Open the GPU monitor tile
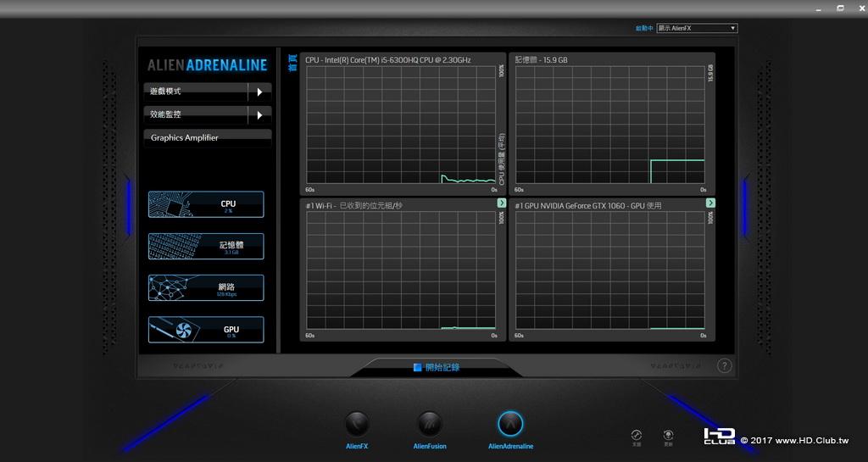868x462 pixels. [206, 330]
